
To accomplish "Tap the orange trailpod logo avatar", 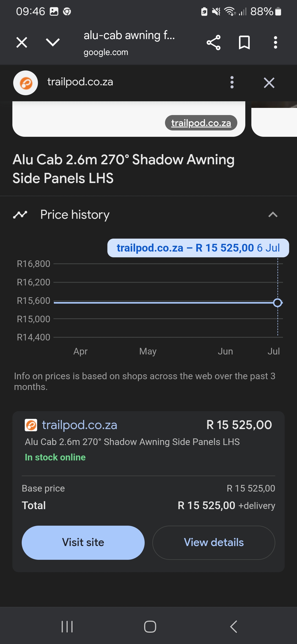I will click(x=26, y=83).
